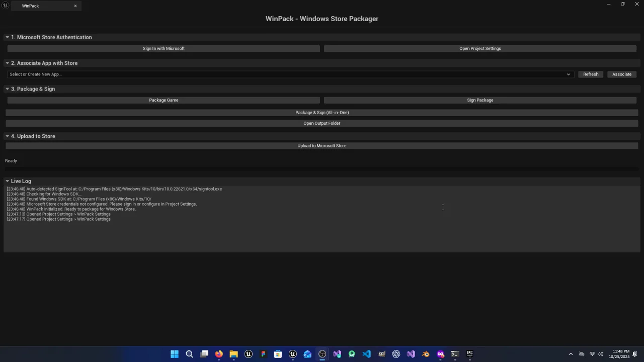The height and width of the screenshot is (362, 644).
Task: Click the Unreal Engine logo in title bar
Action: [x=6, y=6]
